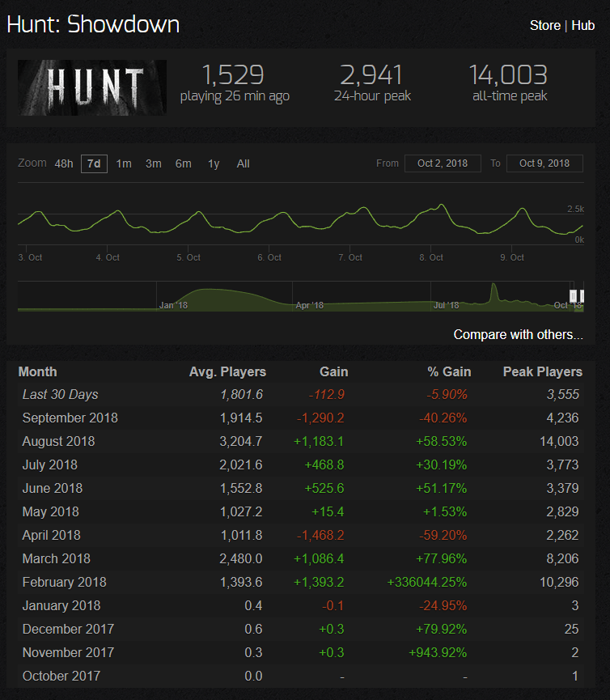Click the Avg. Players column header
The height and width of the screenshot is (700, 610).
click(x=227, y=372)
